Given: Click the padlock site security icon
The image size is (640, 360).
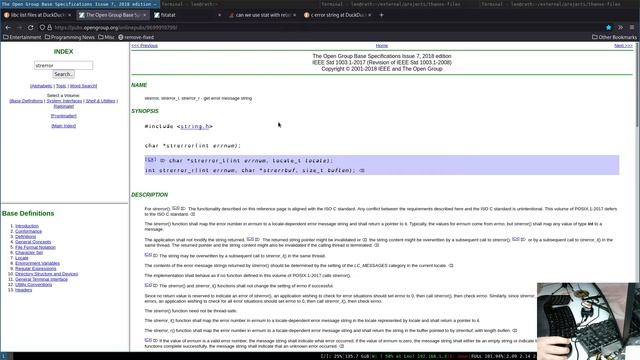Looking at the screenshot, I should [49, 27].
